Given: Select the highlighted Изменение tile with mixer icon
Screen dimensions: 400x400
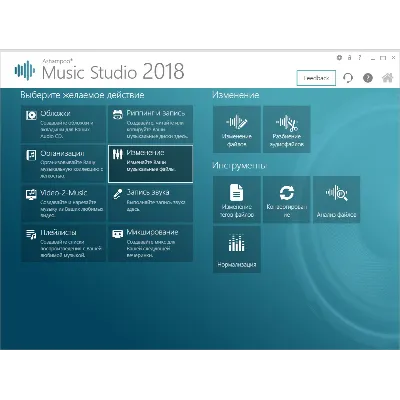Looking at the screenshot, I should [x=150, y=164].
